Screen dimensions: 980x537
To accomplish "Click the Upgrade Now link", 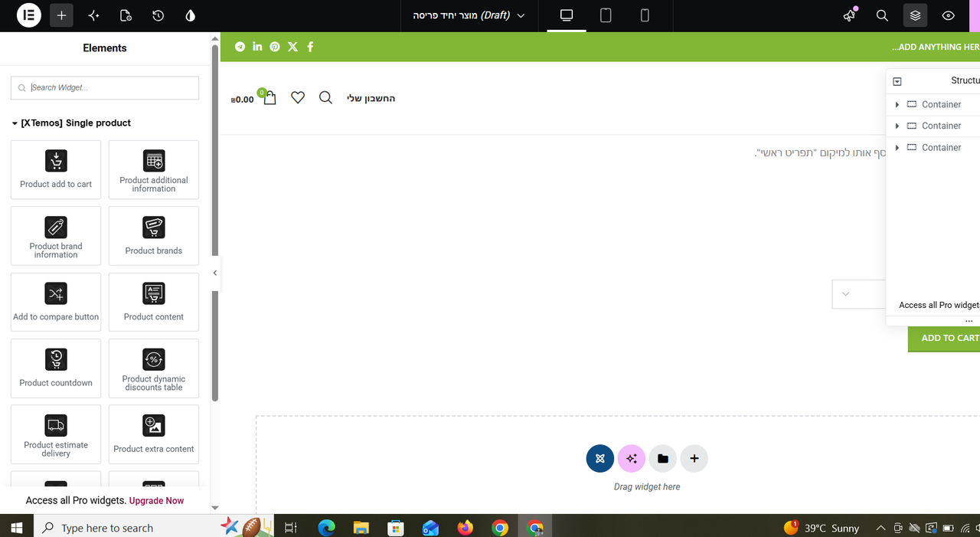I will 156,500.
